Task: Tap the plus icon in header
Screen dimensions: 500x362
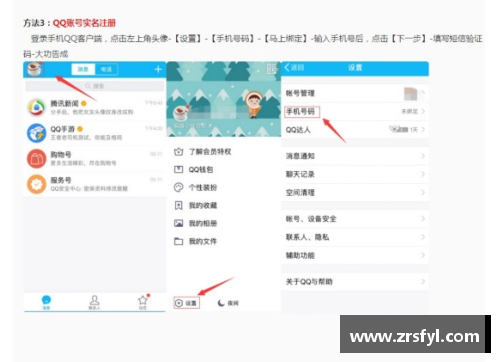Action: point(158,69)
